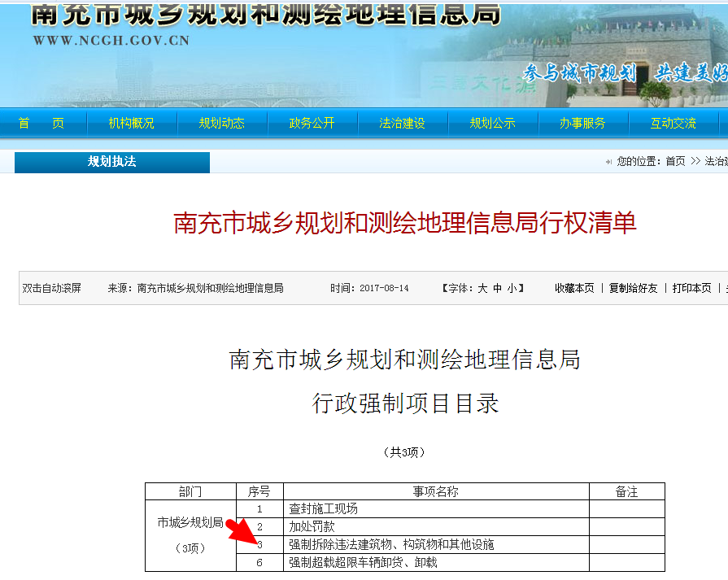Go to the 规划动态 section

[221, 124]
